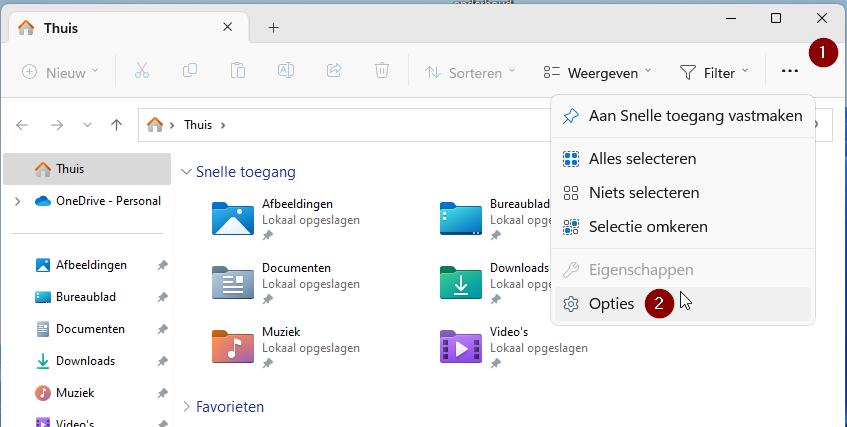Choose Alles selecteren from menu

point(683,159)
